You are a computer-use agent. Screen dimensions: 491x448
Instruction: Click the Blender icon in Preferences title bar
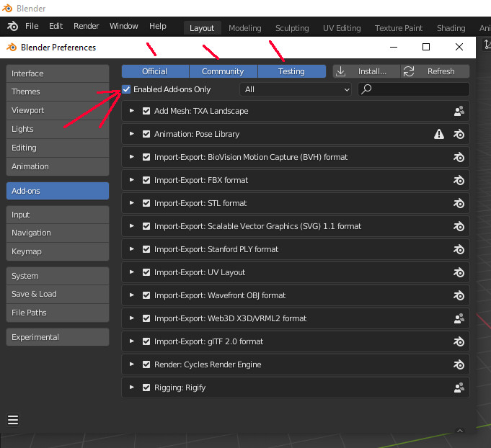tap(12, 48)
